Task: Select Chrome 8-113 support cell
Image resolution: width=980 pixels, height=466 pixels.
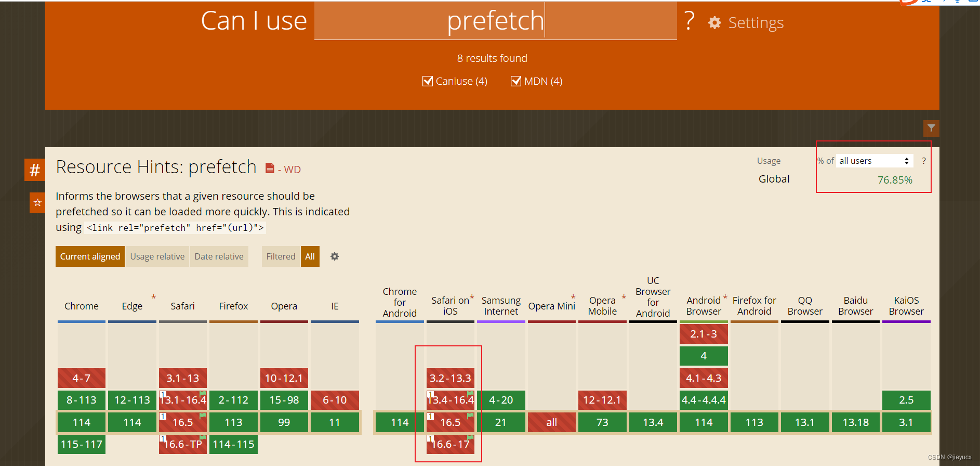Action: point(82,400)
